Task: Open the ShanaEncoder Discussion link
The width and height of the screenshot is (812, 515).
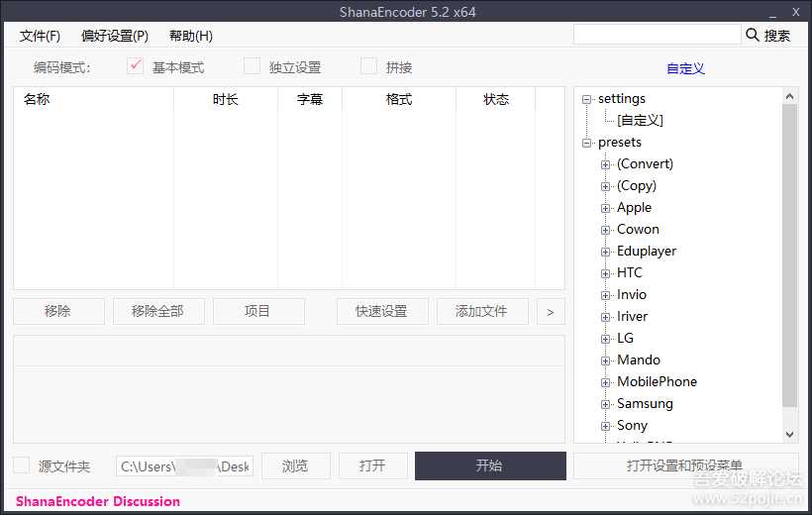Action: tap(98, 501)
